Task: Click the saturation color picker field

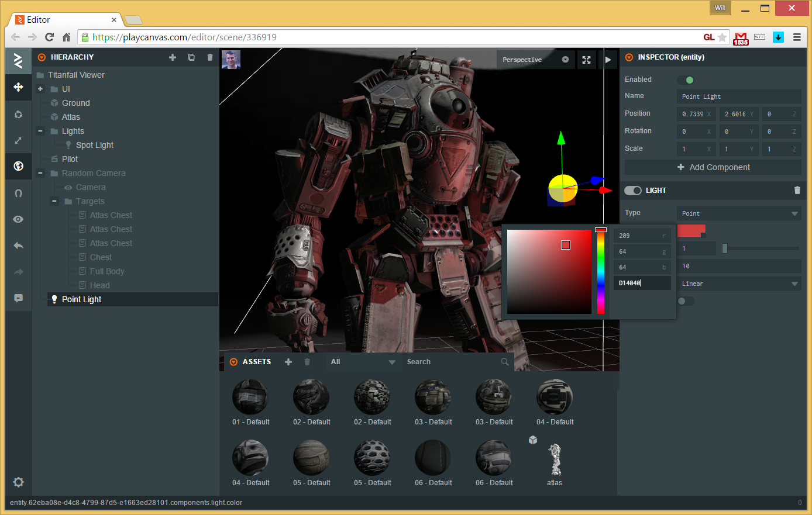Action: [549, 272]
